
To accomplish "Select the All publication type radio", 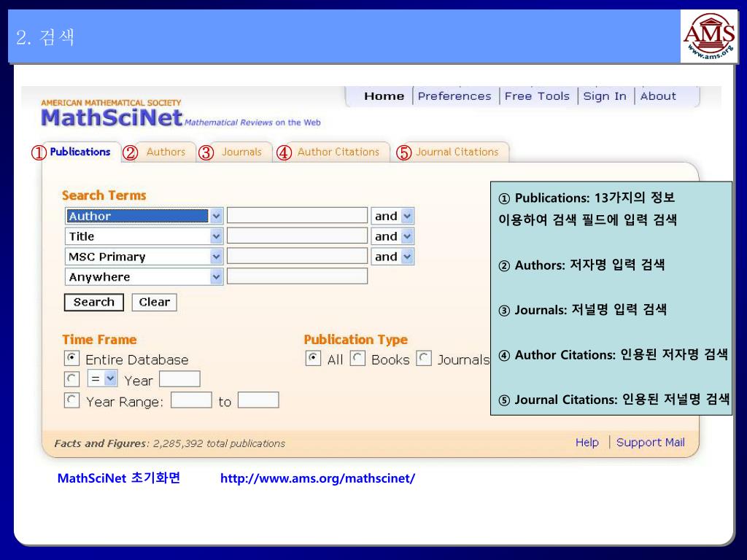I will point(313,358).
